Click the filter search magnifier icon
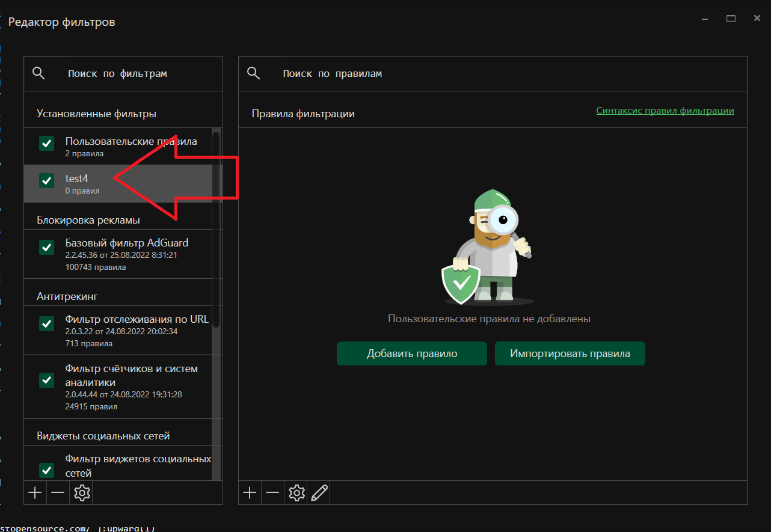This screenshot has width=771, height=532. 38,73
